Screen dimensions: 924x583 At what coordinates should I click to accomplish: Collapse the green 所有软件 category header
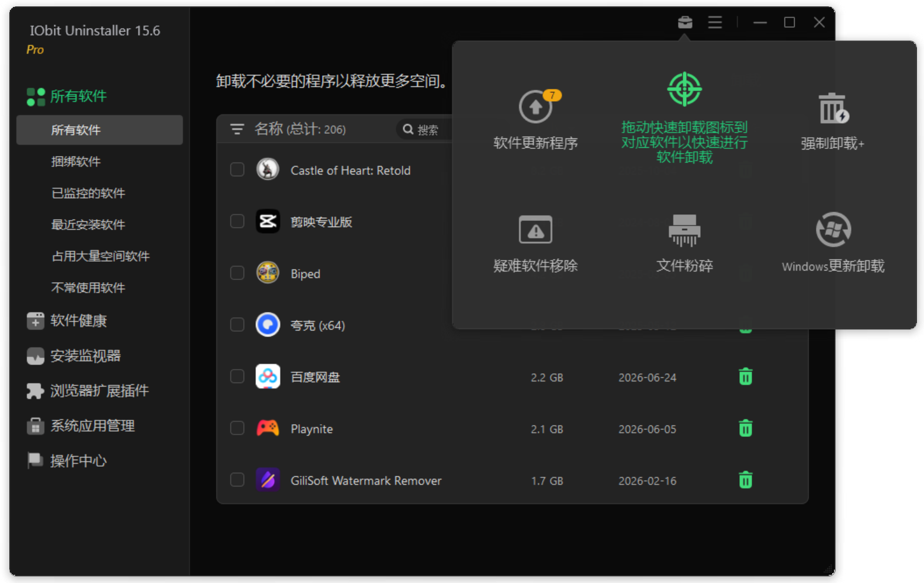coord(67,96)
